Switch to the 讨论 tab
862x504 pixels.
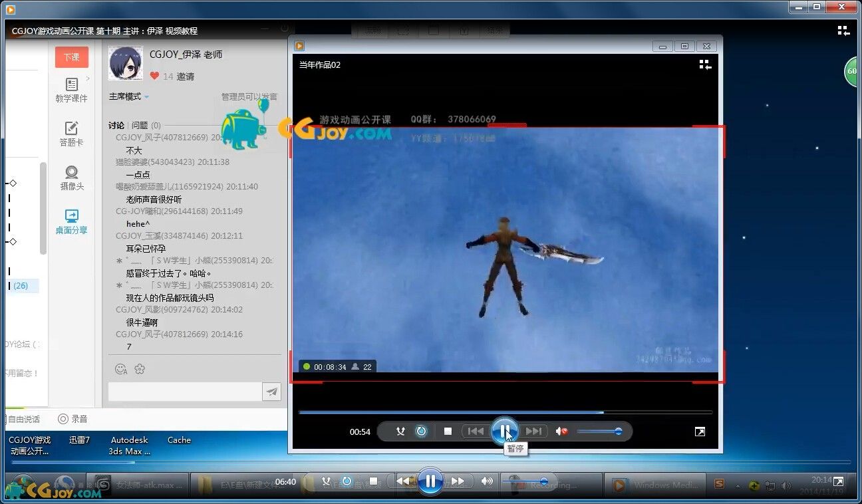[x=116, y=125]
